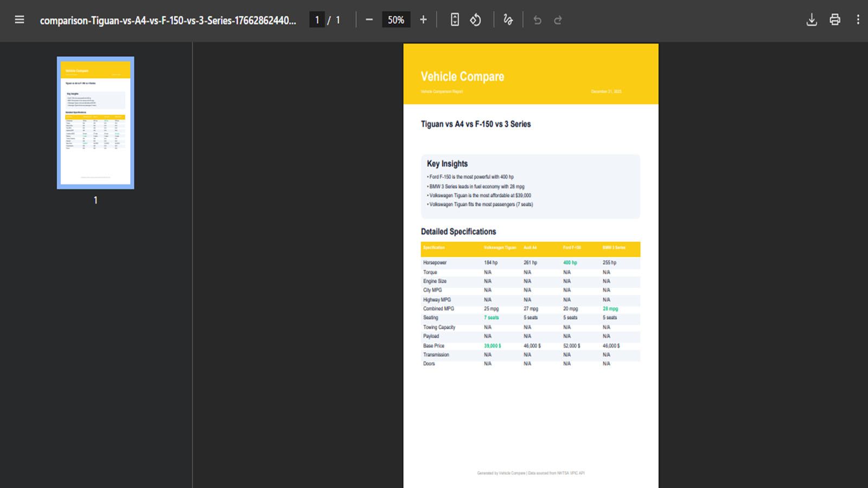Click the undo arrow icon
This screenshot has height=488, width=868.
point(537,20)
